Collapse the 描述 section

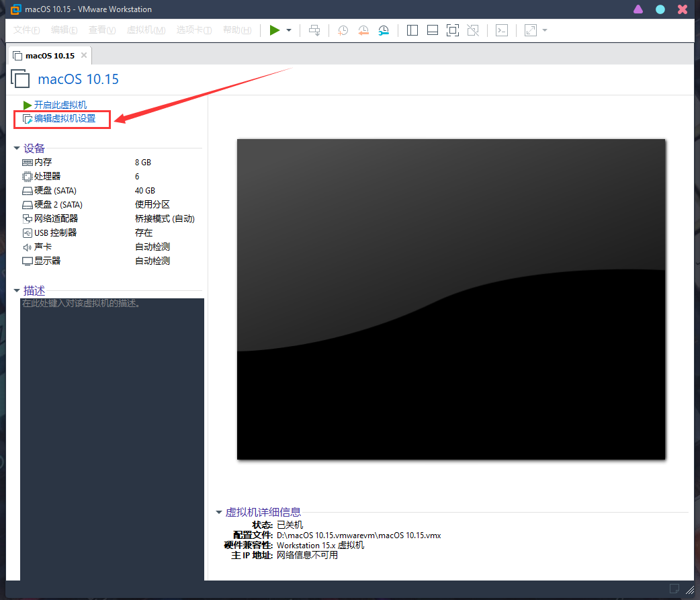coord(17,291)
